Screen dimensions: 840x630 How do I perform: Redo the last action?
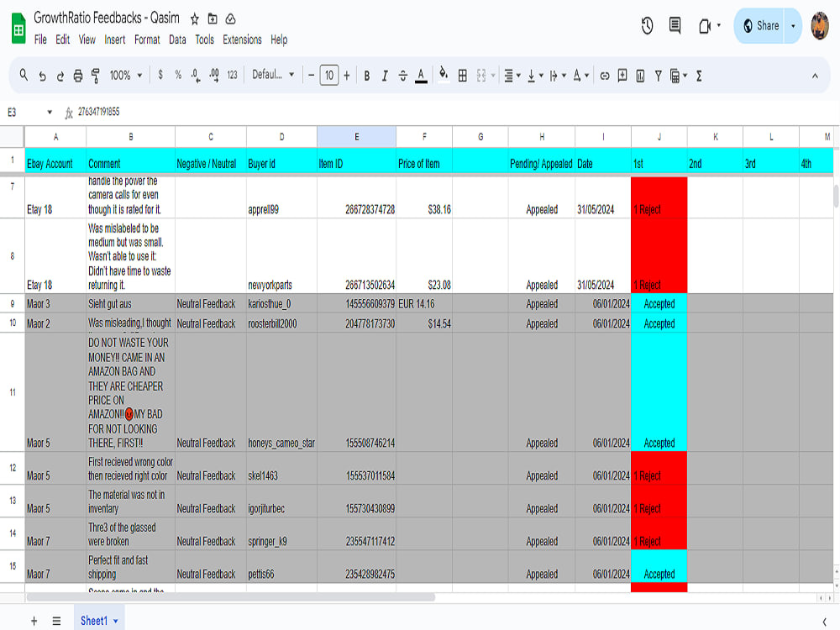click(60, 76)
